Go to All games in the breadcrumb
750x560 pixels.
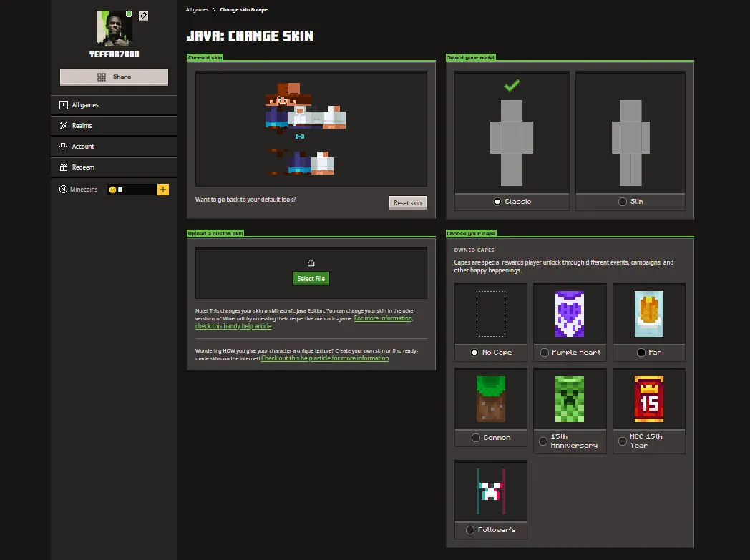(197, 9)
